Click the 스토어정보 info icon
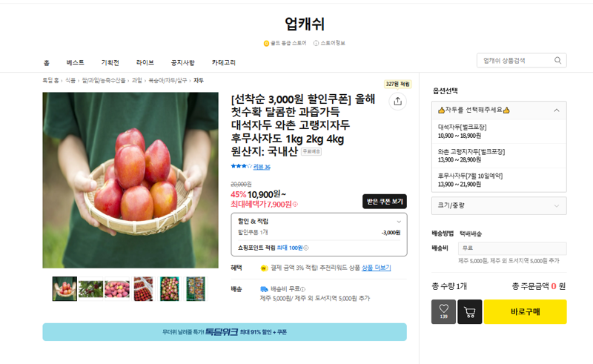This screenshot has width=593, height=364. point(316,43)
